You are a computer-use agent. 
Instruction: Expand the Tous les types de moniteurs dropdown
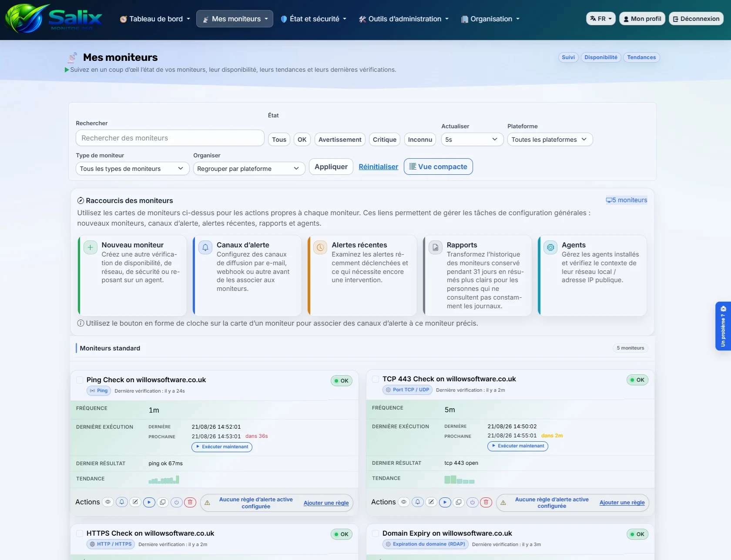coord(132,169)
